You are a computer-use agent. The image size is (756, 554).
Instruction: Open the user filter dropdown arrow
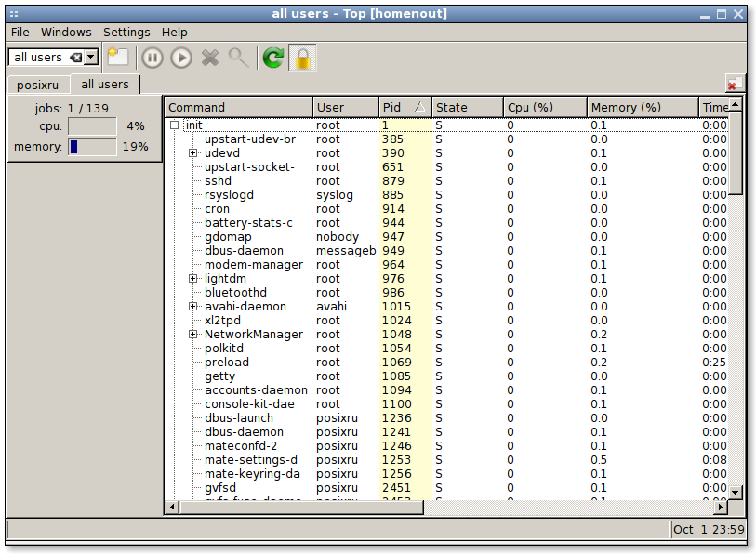click(90, 58)
